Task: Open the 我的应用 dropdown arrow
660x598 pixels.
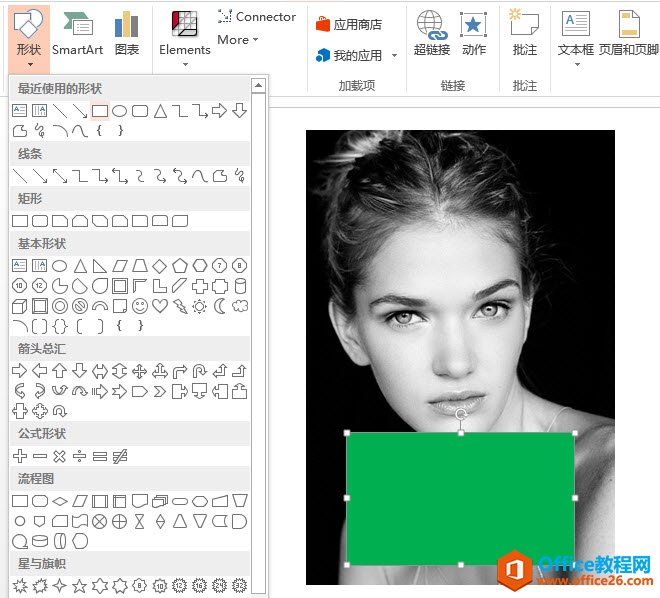Action: pos(394,56)
